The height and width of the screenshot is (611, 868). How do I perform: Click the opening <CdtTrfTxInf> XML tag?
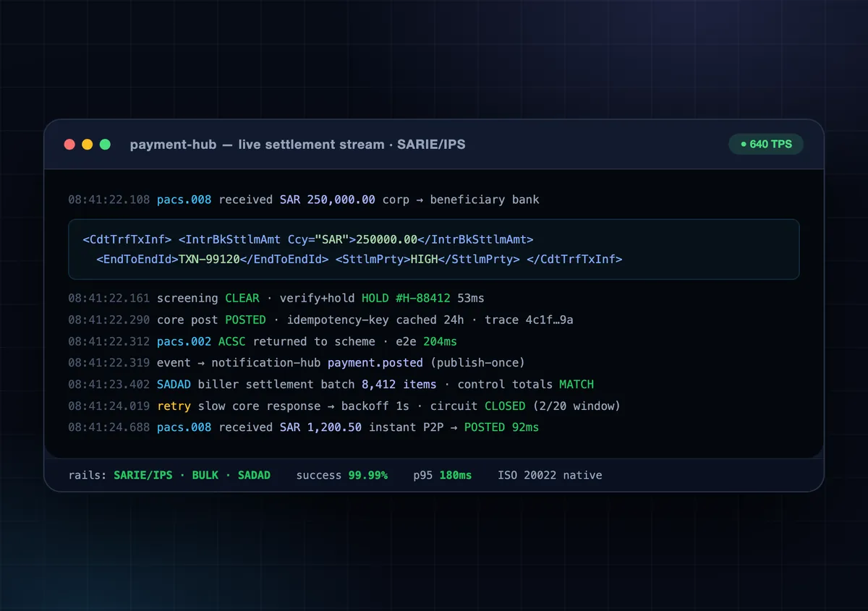(x=127, y=239)
